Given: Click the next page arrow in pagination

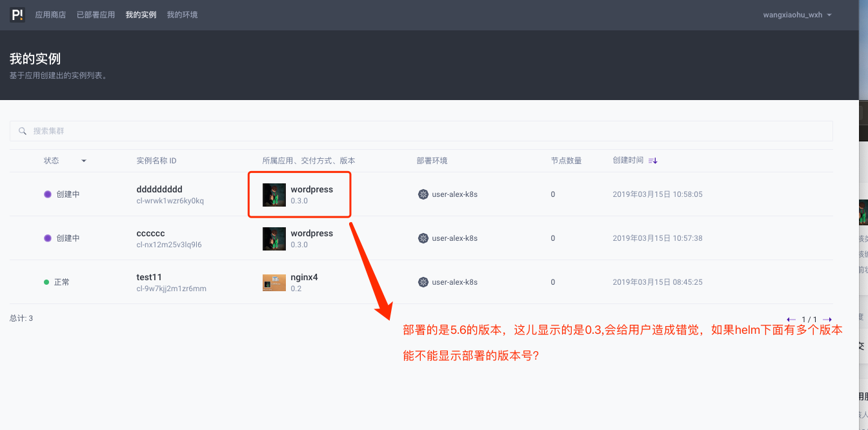Looking at the screenshot, I should point(827,319).
